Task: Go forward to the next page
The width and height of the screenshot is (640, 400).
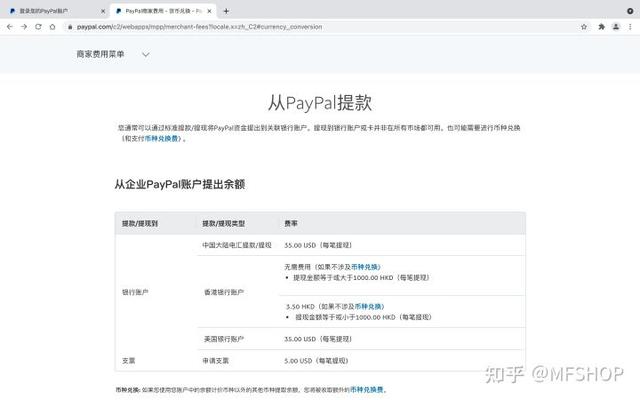Action: [x=24, y=27]
